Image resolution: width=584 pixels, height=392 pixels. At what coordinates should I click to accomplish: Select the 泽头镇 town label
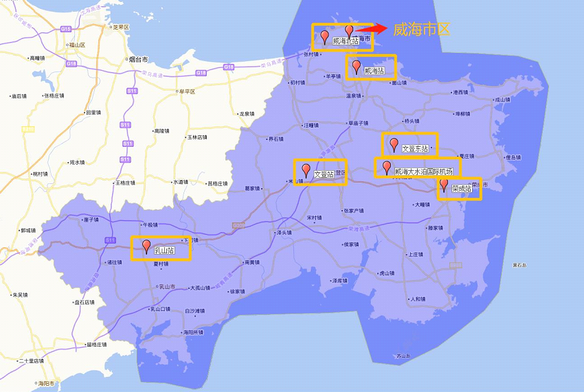(x=284, y=233)
